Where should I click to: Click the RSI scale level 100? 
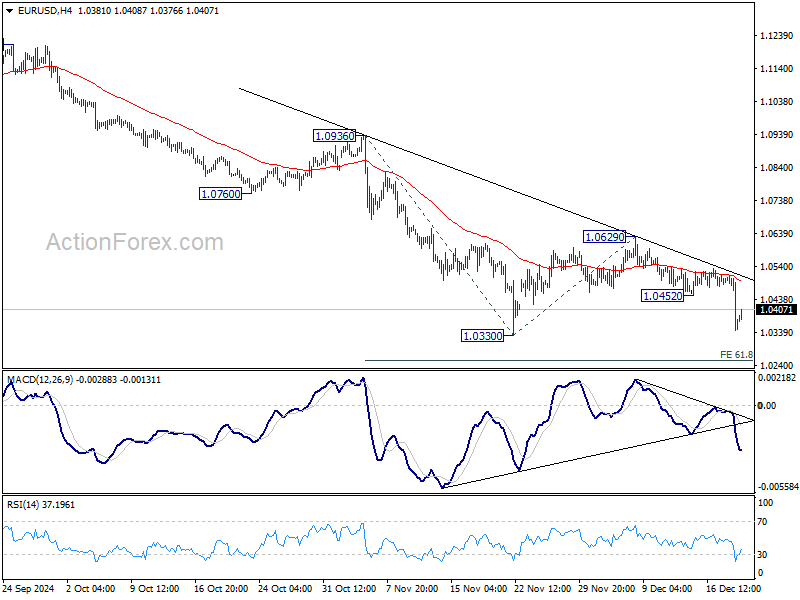click(765, 503)
